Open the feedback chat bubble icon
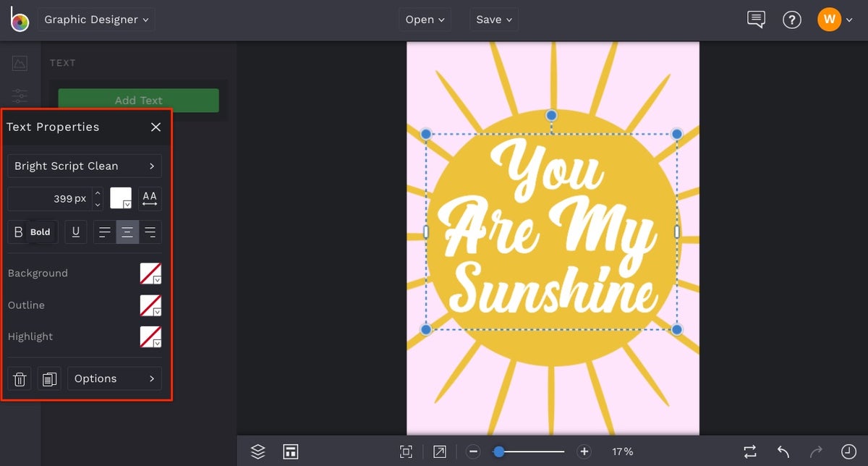The image size is (868, 466). point(756,20)
